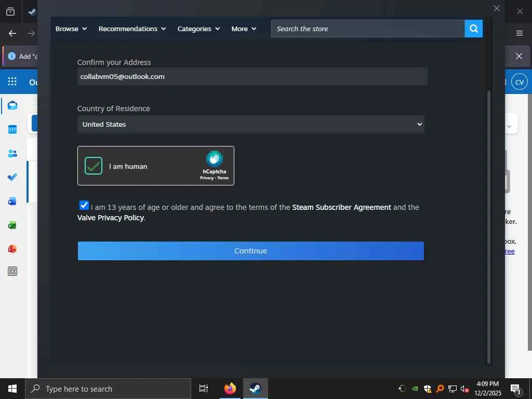This screenshot has height=399, width=532.
Task: Expand the Outlook chevron behind the dialog
Action: 509,126
